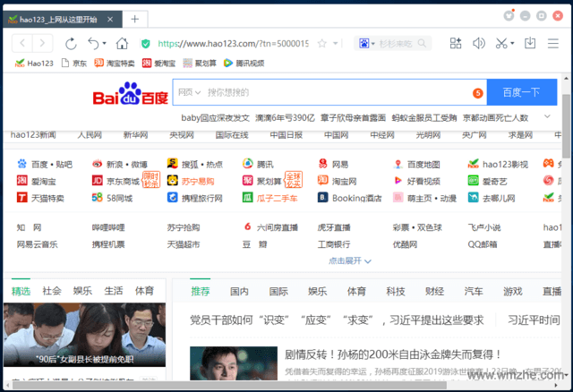
Task: Click hot search 滴滴6年亏390亿
Action: coord(285,117)
